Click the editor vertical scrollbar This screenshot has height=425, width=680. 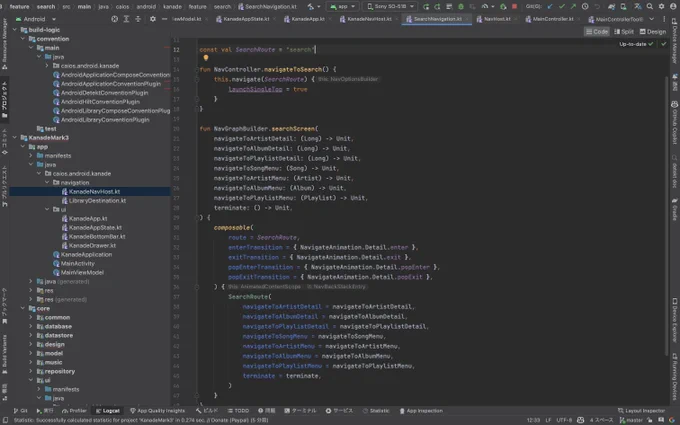coord(667,217)
